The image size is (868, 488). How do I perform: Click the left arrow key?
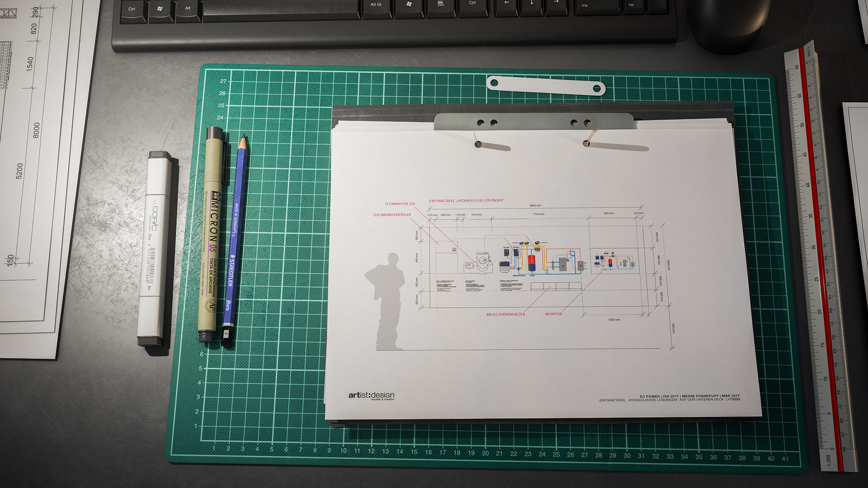pyautogui.click(x=506, y=4)
